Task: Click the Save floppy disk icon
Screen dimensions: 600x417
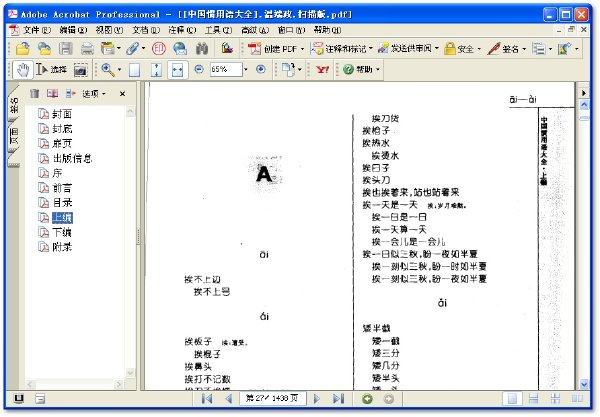Action: pyautogui.click(x=66, y=49)
